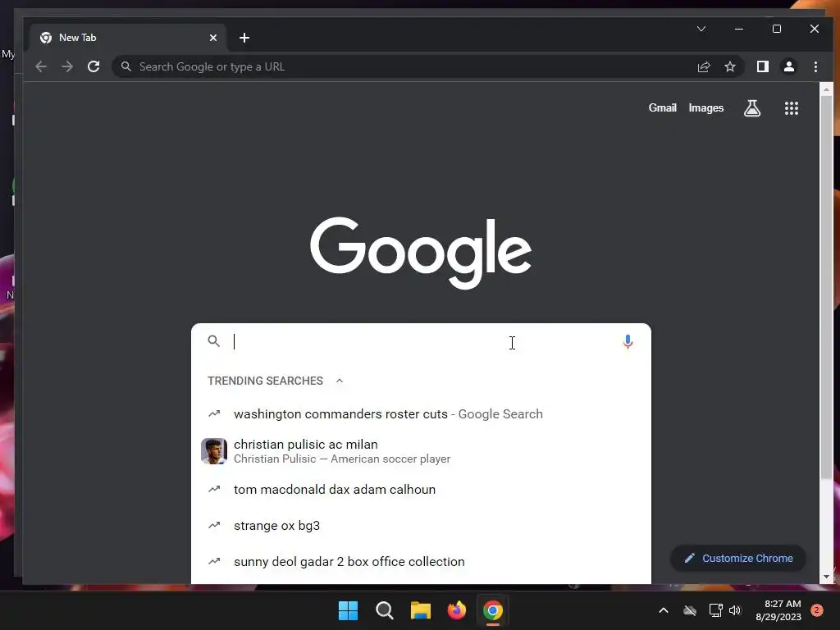
Task: Open Windows taskbar Search
Action: 384,610
